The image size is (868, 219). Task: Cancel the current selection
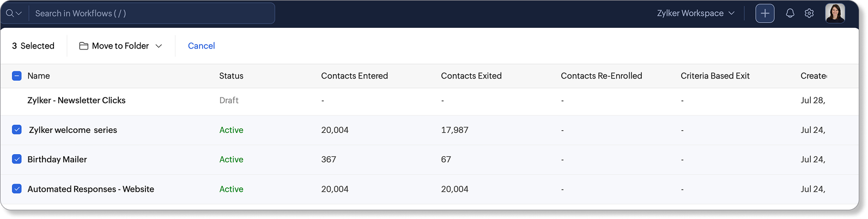pyautogui.click(x=201, y=46)
